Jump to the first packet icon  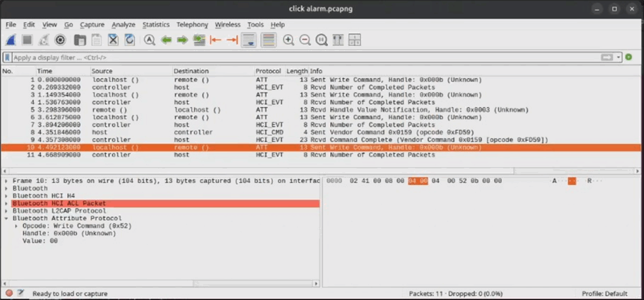(216, 40)
